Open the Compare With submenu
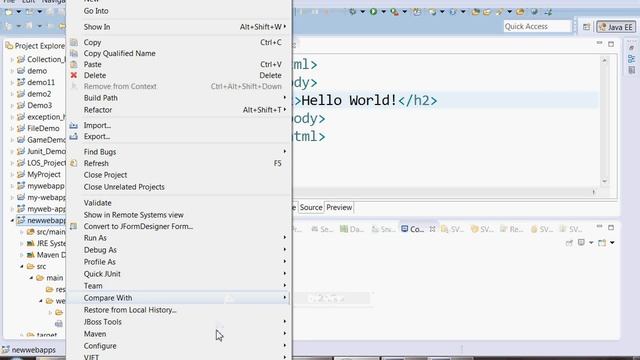640x360 pixels. [179, 298]
